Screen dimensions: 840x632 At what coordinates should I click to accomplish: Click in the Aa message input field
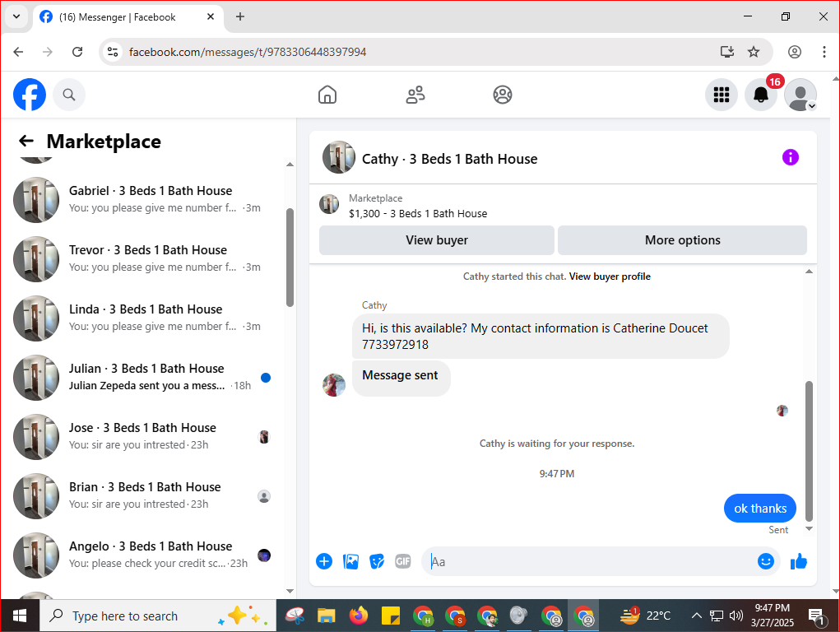[x=589, y=561]
